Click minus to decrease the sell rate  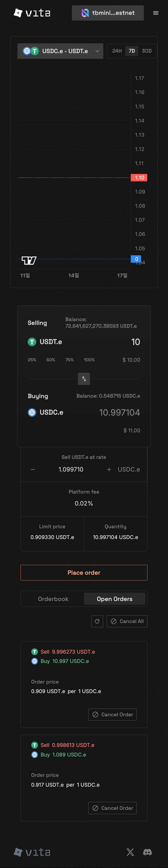(x=33, y=469)
